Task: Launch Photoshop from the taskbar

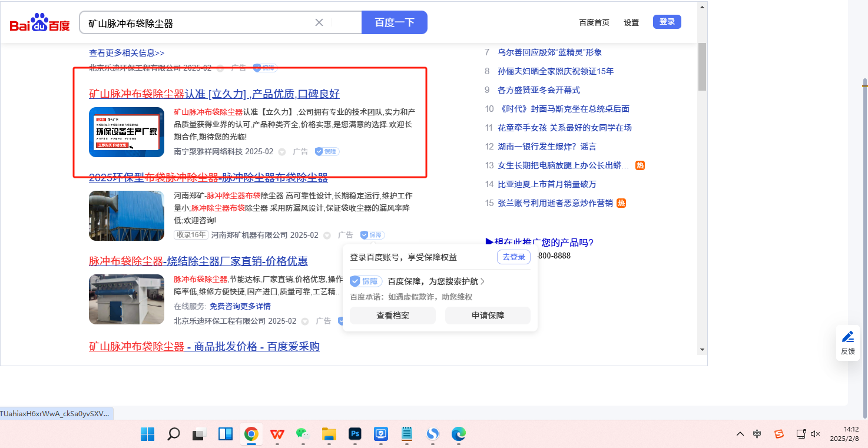Action: click(x=355, y=434)
